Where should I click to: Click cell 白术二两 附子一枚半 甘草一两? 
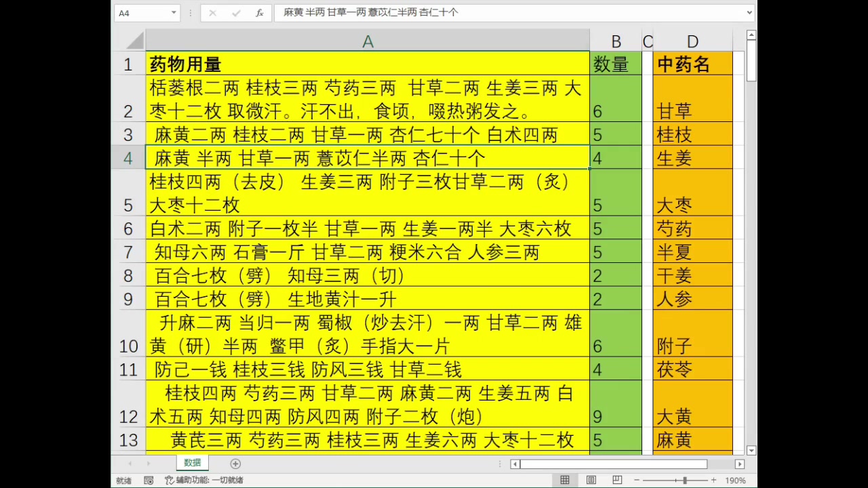368,228
